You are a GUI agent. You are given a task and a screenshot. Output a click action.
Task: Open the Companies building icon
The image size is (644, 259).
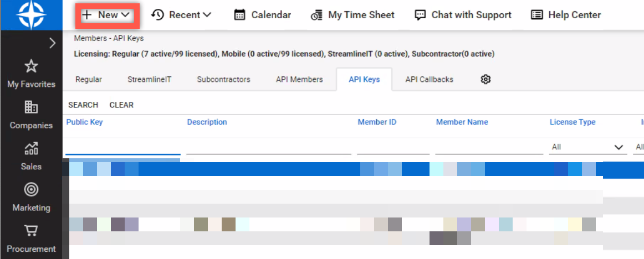(x=31, y=107)
